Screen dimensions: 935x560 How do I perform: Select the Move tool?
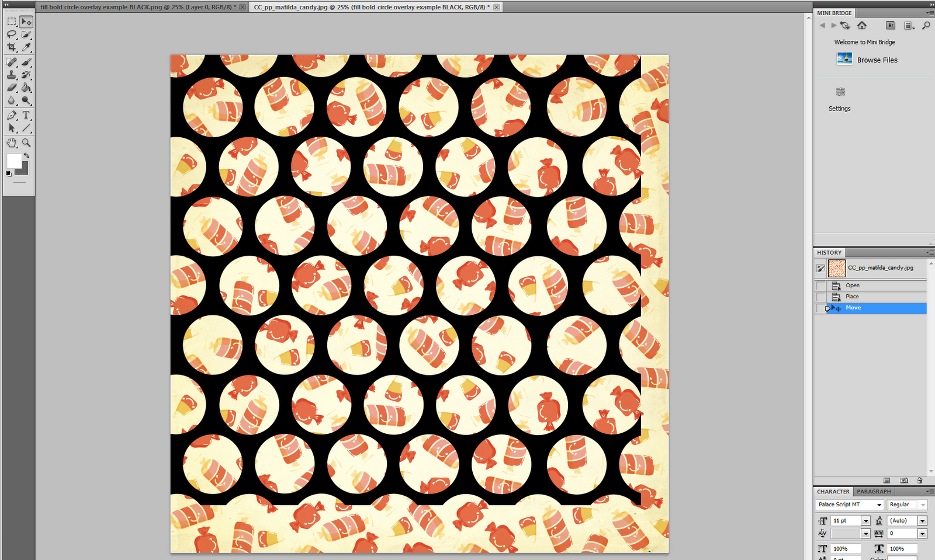(x=26, y=22)
